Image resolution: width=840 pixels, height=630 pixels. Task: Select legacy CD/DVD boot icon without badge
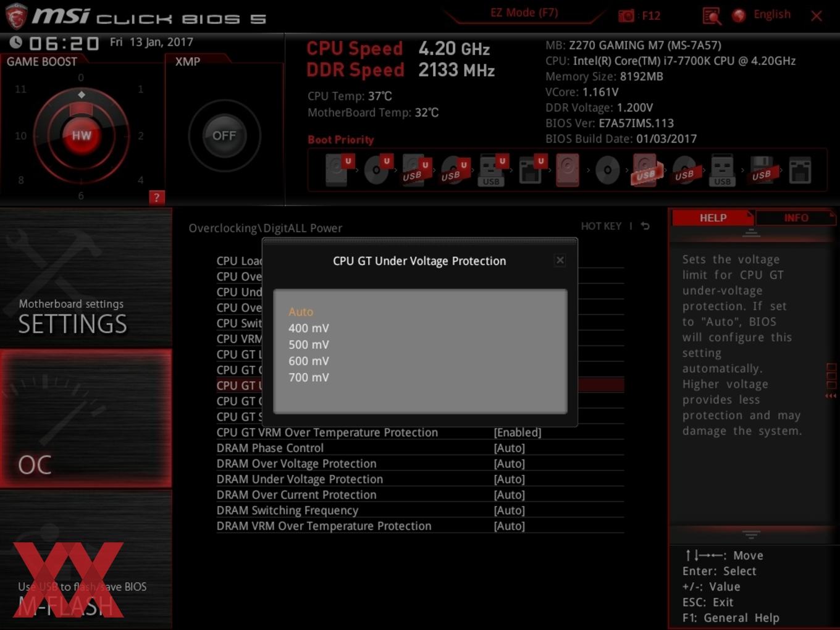[607, 170]
